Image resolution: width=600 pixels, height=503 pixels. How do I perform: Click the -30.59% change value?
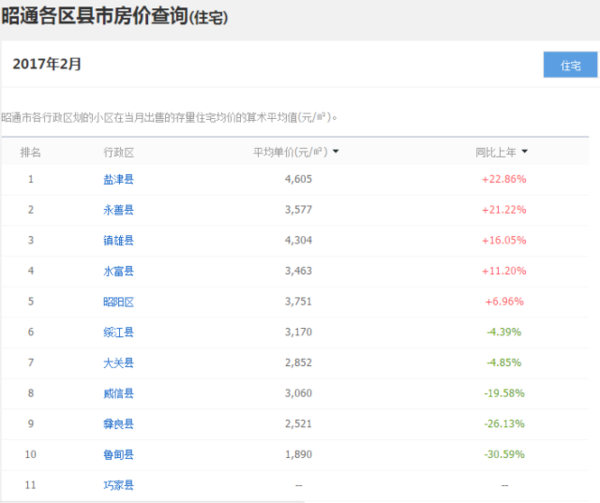tap(503, 454)
